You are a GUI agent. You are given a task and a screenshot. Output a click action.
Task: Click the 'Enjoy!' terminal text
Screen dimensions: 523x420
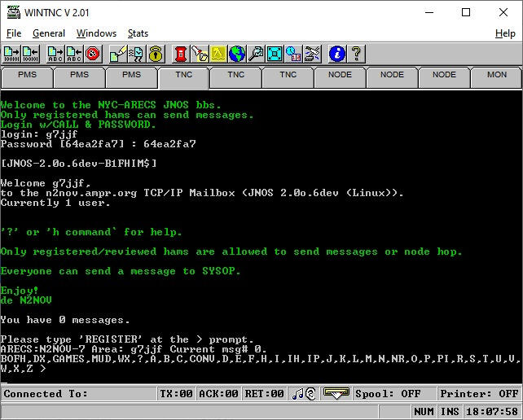tap(20, 291)
